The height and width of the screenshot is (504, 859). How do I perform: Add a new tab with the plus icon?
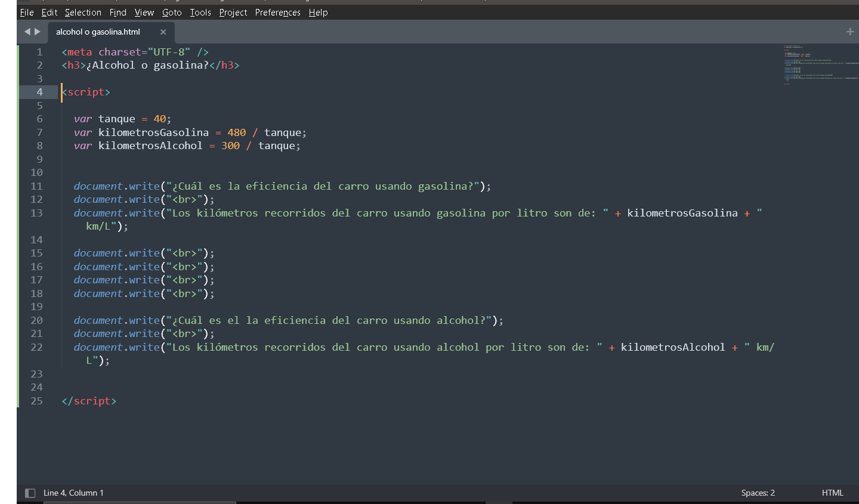tap(850, 32)
